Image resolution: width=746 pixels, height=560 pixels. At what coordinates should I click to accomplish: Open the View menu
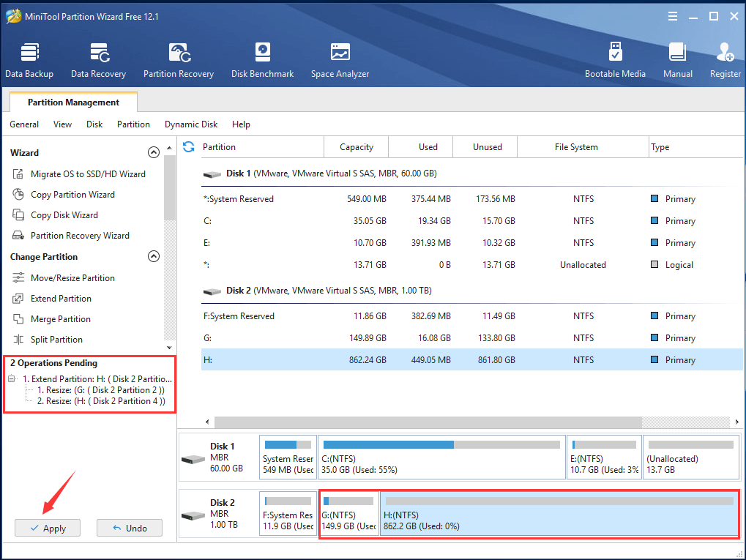(62, 124)
